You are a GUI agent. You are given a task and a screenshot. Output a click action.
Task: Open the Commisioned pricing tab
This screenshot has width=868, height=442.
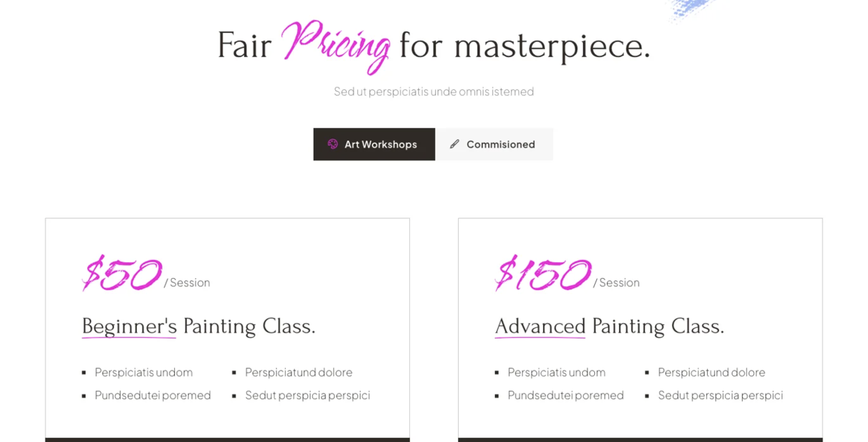(494, 144)
